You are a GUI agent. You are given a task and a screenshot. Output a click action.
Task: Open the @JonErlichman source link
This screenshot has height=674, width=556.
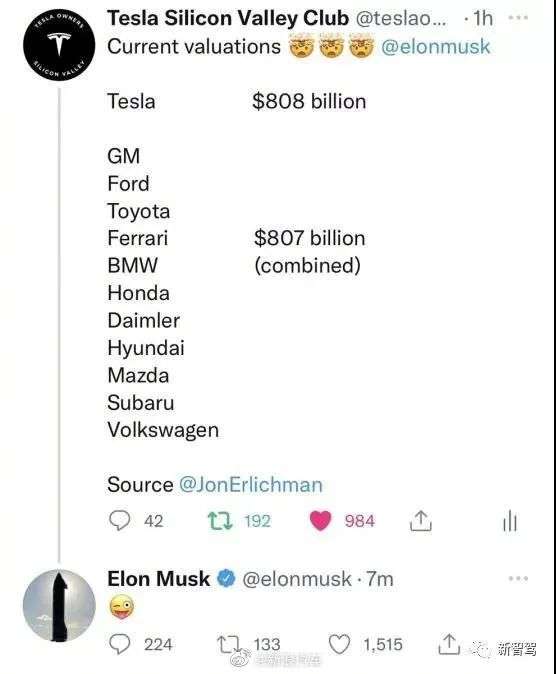pyautogui.click(x=251, y=485)
